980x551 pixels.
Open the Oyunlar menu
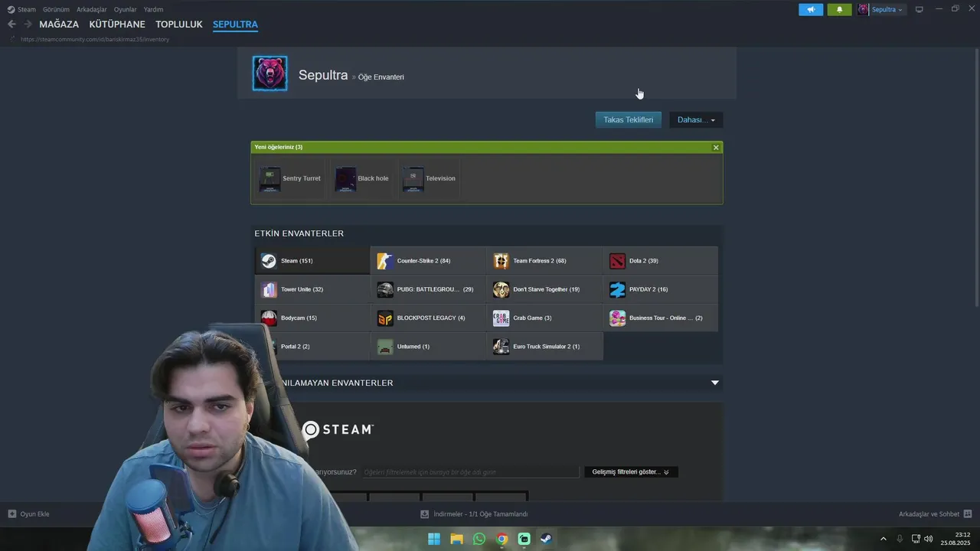click(126, 9)
